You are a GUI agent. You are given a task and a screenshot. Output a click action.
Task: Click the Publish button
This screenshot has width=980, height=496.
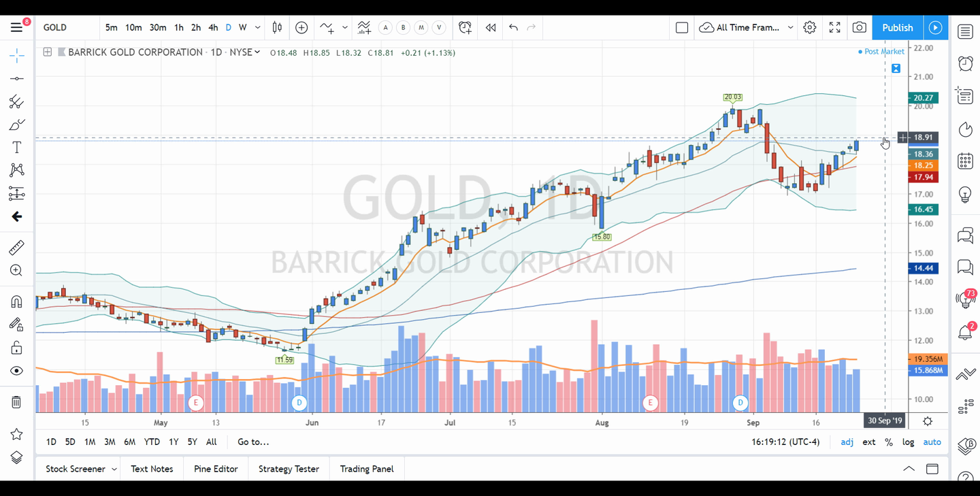[897, 28]
